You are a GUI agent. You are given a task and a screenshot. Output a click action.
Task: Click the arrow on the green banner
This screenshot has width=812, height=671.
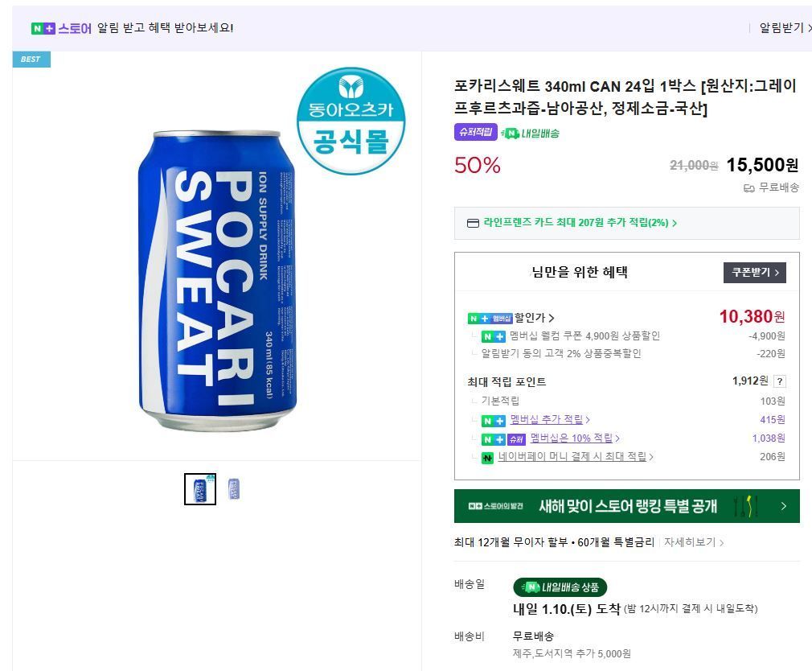click(784, 506)
